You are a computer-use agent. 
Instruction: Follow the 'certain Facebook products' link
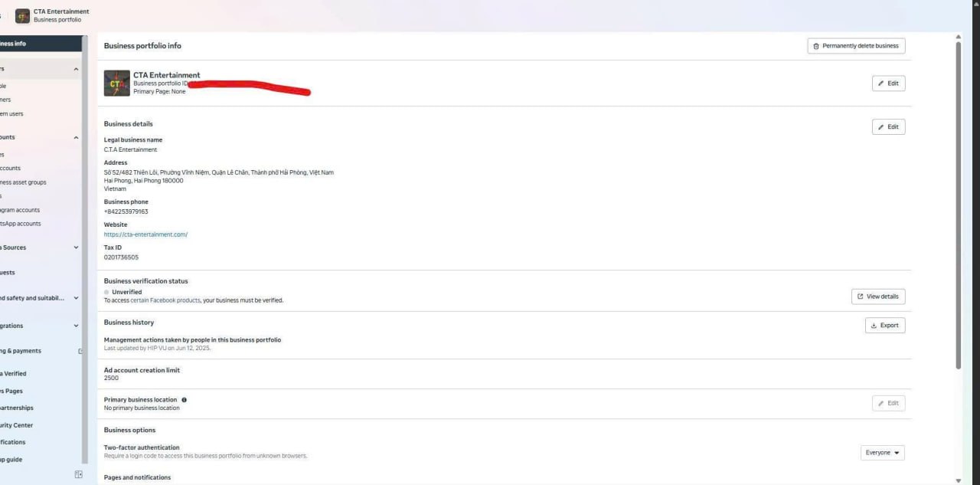165,300
